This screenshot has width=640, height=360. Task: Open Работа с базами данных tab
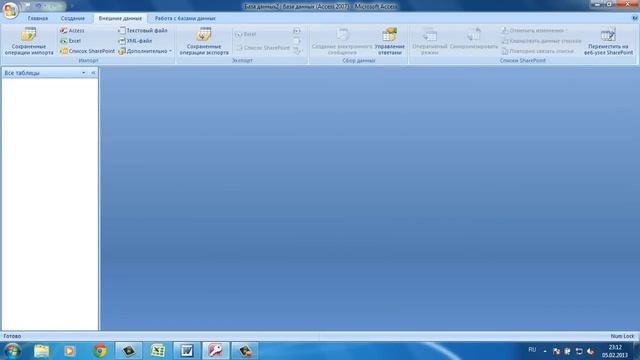click(x=185, y=18)
